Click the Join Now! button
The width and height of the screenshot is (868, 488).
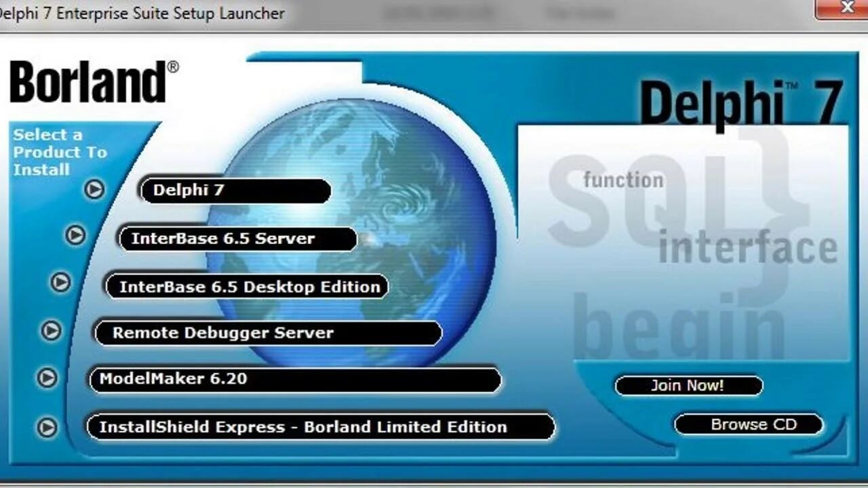click(688, 386)
